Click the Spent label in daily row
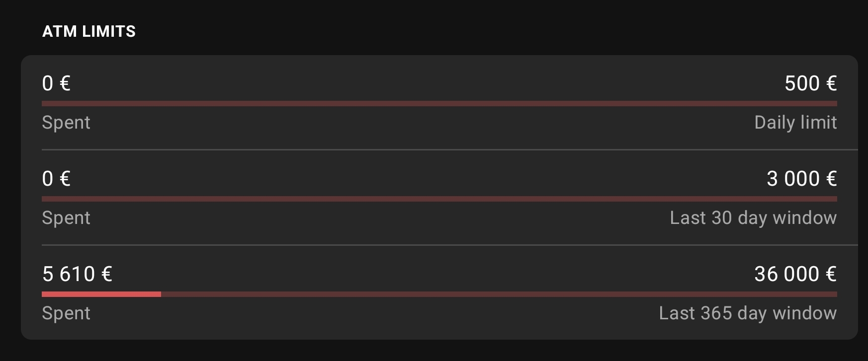This screenshot has width=868, height=361. pos(66,123)
